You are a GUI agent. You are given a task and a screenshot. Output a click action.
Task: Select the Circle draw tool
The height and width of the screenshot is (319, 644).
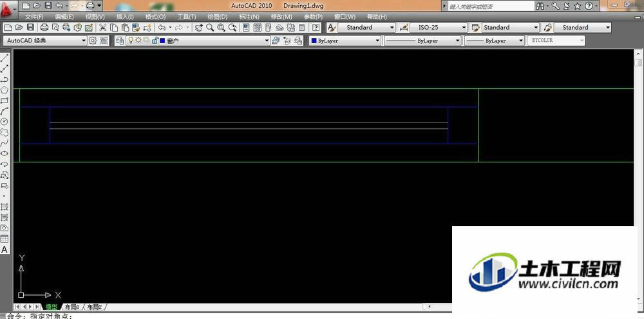5,122
